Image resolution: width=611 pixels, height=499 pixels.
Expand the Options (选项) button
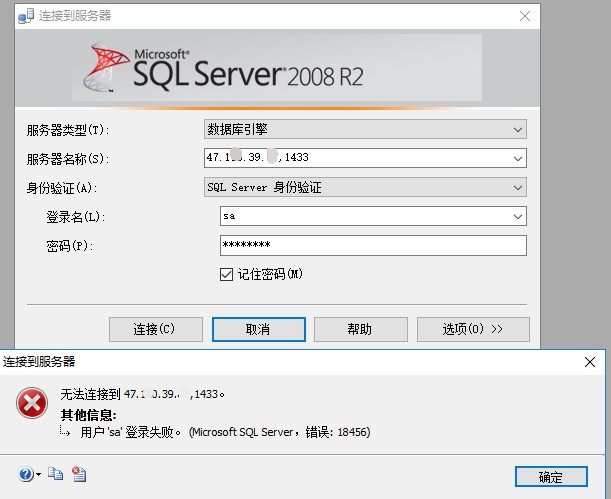pos(473,330)
